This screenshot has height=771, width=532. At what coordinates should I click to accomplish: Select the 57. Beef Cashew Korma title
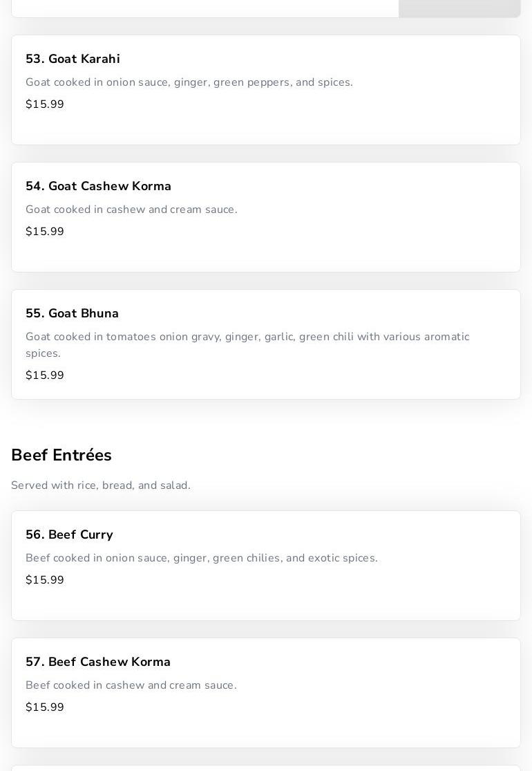98,662
